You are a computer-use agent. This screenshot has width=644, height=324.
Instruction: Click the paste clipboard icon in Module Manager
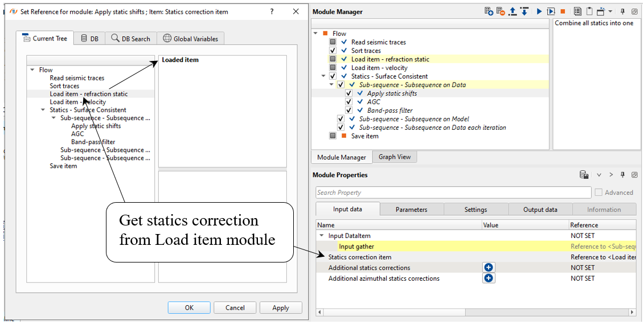click(589, 11)
